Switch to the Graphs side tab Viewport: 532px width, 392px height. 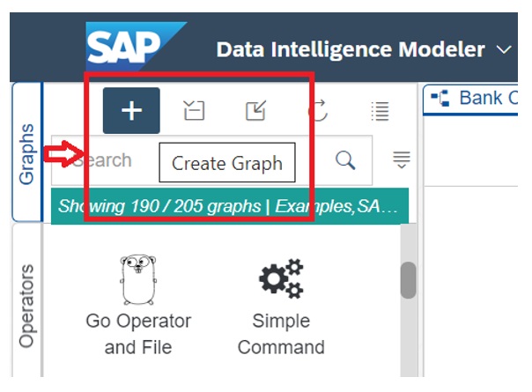coord(27,154)
